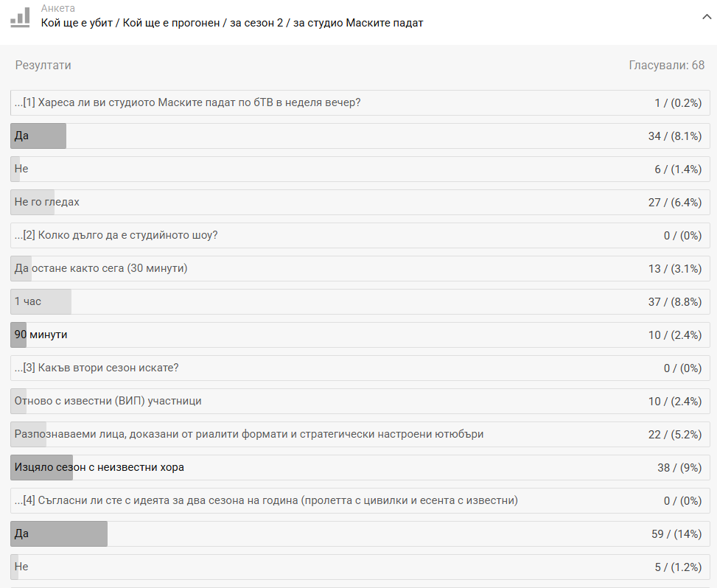Click the poll bar chart icon
The height and width of the screenshot is (588, 717).
[x=21, y=16]
